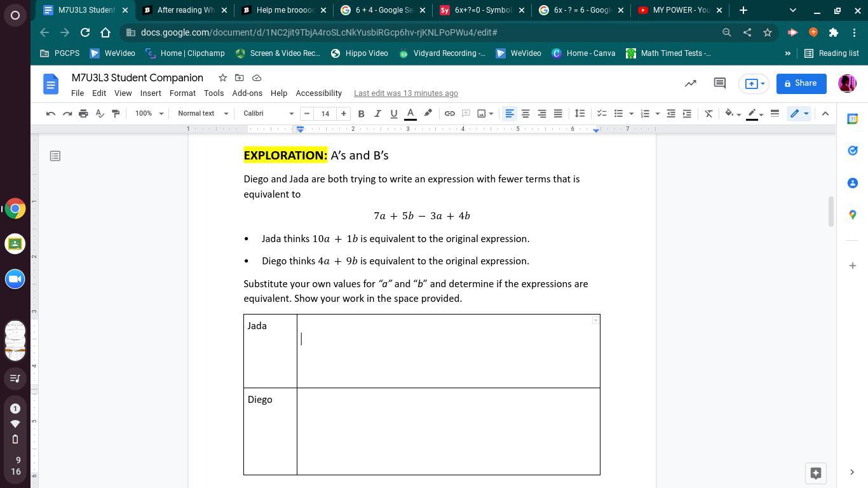
Task: Click the Print icon in the toolbar
Action: [83, 114]
